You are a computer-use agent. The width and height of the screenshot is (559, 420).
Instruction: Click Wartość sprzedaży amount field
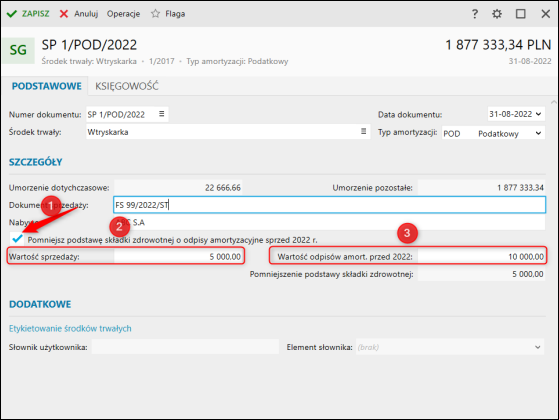pos(178,256)
